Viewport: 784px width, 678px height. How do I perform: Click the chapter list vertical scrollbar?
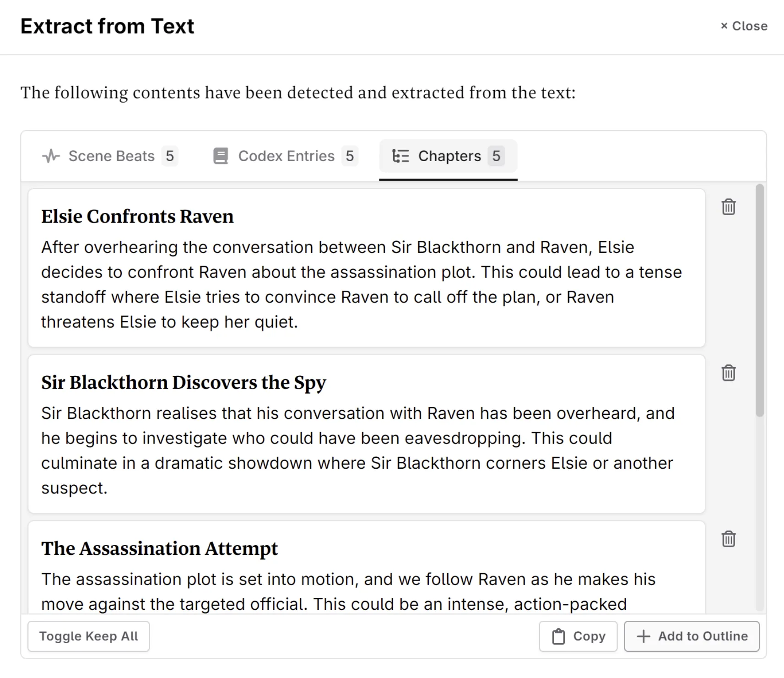coord(760,300)
